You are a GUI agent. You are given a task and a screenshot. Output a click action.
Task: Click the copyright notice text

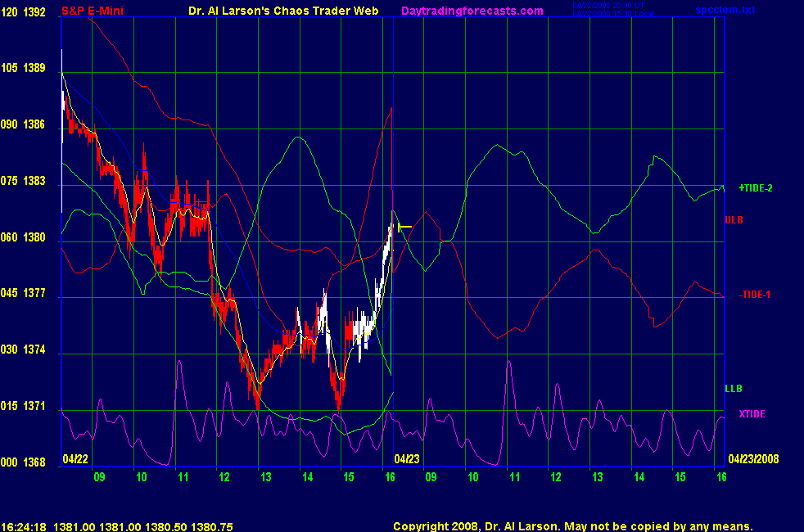[572, 527]
